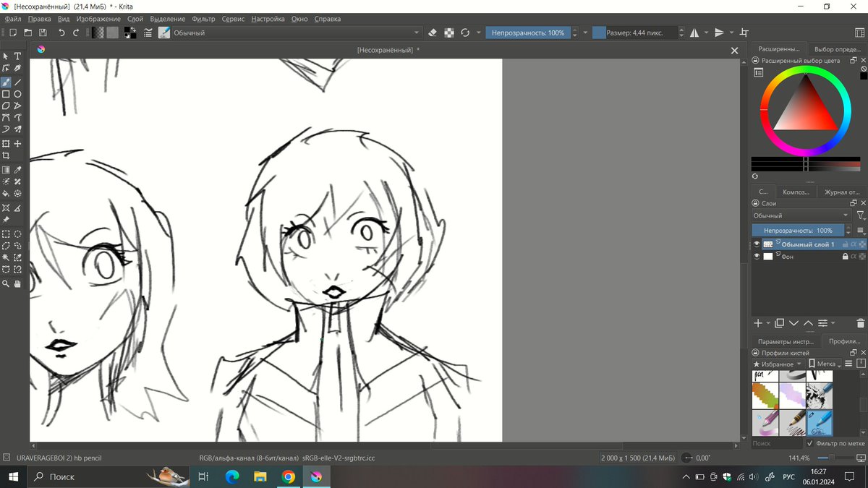Select the Calligraphy tool
This screenshot has height=488, width=868.
point(17,68)
